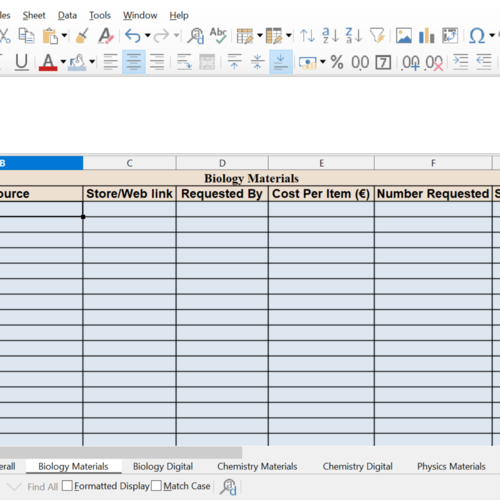Open the Tools menu
This screenshot has width=500, height=500.
pyautogui.click(x=100, y=15)
